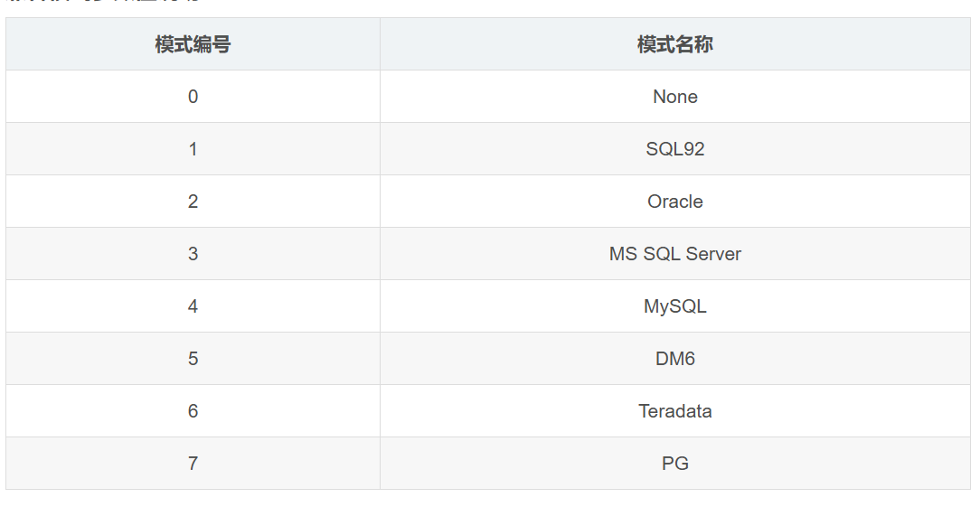
Task: Click mode number 0 cell
Action: pos(193,97)
